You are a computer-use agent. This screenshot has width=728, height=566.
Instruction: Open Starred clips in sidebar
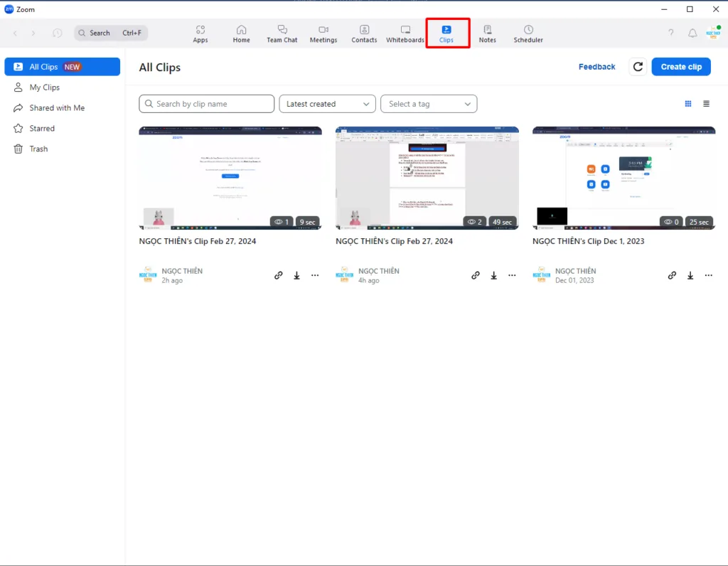click(42, 129)
